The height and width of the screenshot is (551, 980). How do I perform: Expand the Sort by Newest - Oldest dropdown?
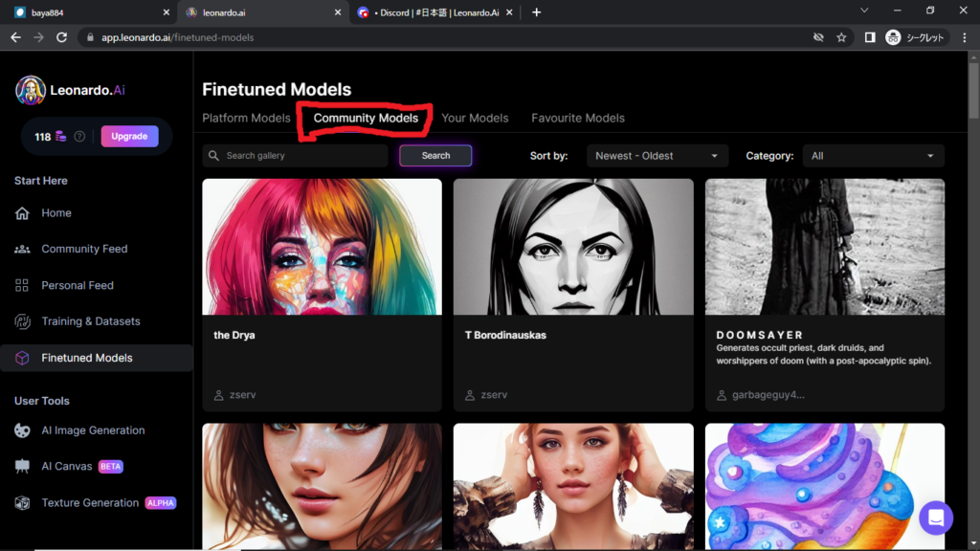[x=657, y=156]
